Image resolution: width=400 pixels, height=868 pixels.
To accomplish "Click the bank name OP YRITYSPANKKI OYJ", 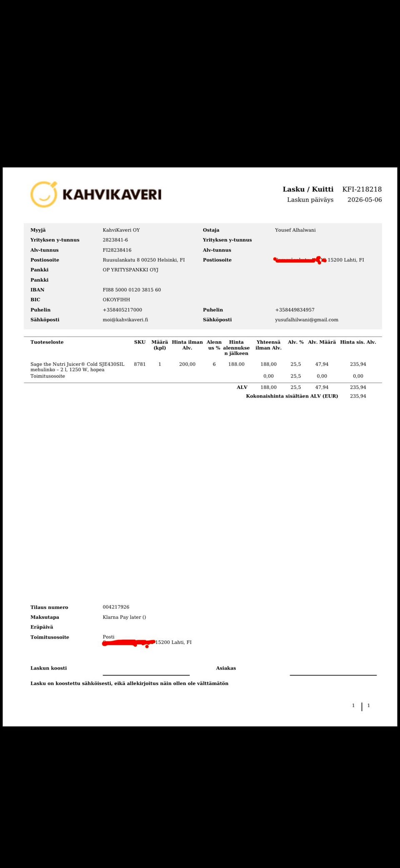I will pyautogui.click(x=130, y=270).
